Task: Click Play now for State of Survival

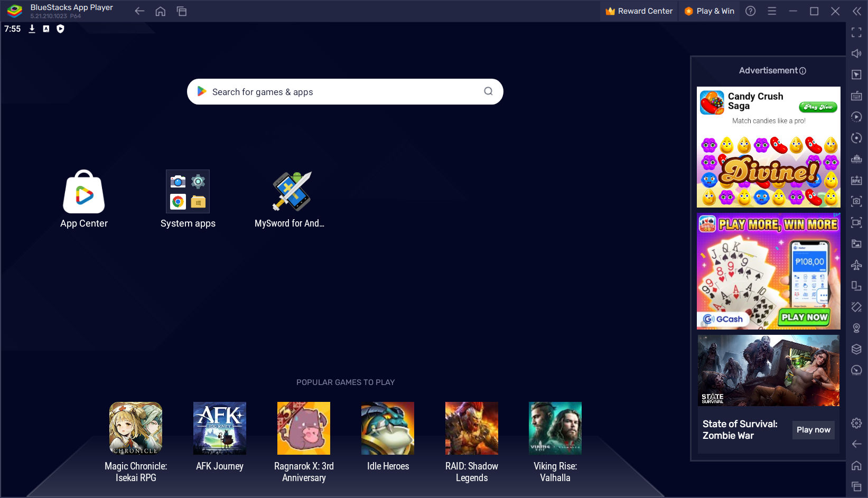Action: tap(814, 430)
